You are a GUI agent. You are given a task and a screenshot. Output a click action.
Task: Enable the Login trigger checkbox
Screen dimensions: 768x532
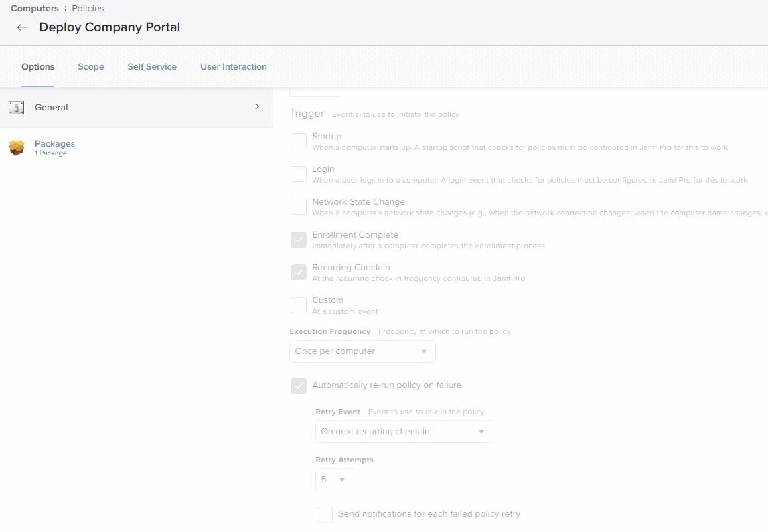pyautogui.click(x=298, y=174)
